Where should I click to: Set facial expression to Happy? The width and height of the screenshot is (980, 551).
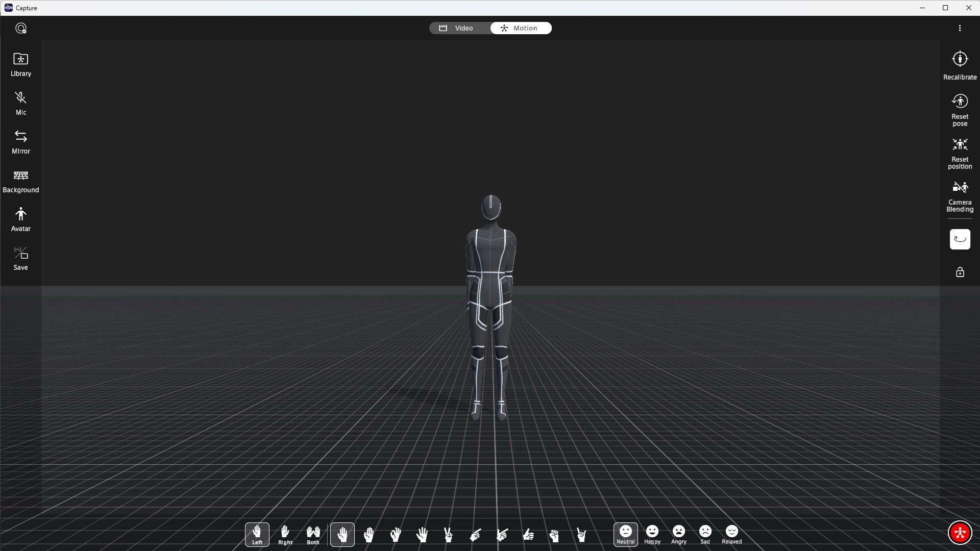coord(652,535)
